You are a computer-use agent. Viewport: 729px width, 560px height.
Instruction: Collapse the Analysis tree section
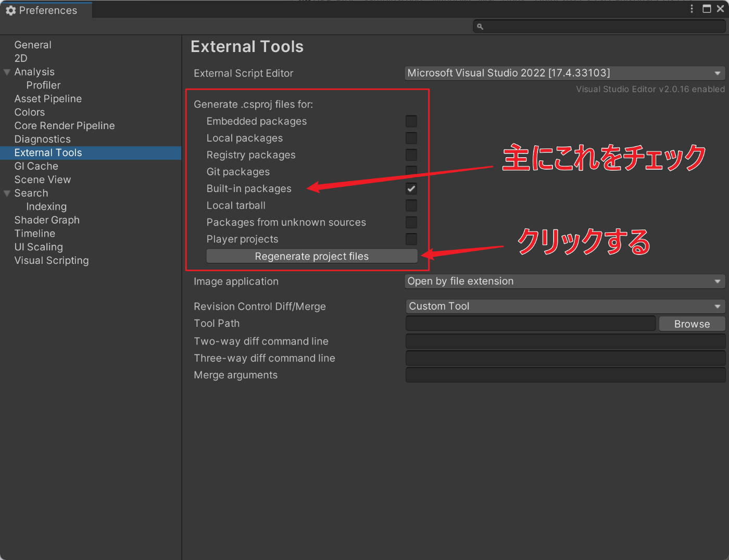tap(7, 72)
